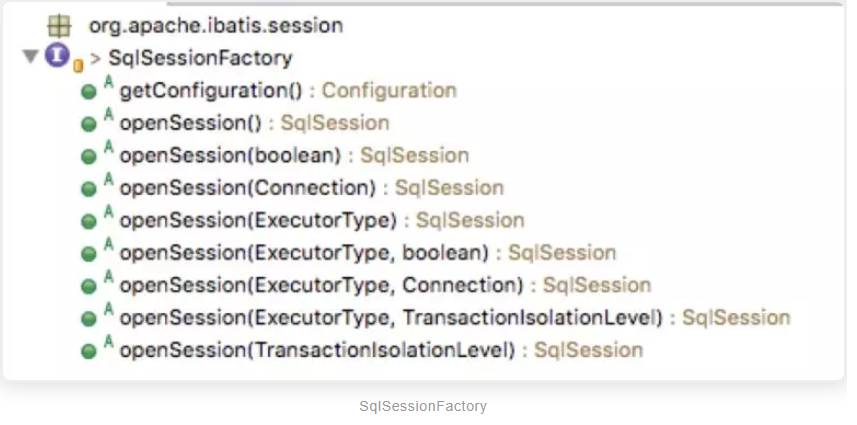Click the green method icon beside getConfiguration()
The width and height of the screenshot is (857, 425).
[x=89, y=93]
